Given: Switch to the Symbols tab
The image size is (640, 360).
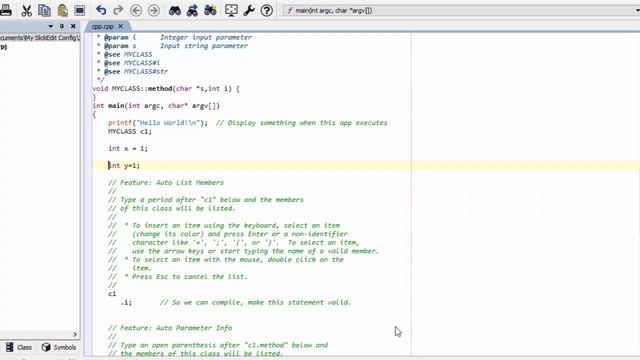Looking at the screenshot, I should 59,347.
